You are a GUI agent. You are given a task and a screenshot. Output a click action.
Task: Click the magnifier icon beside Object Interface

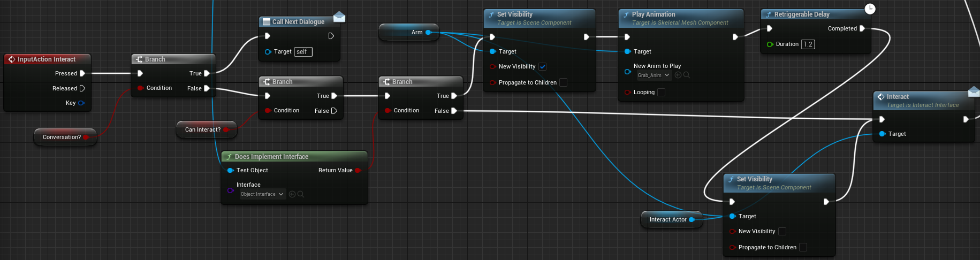(x=301, y=194)
